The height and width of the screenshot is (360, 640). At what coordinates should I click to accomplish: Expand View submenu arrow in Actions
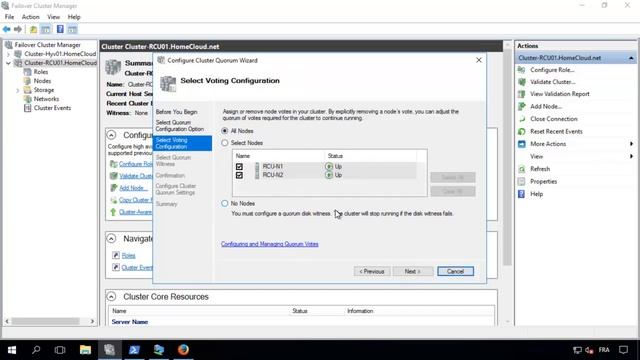point(631,156)
